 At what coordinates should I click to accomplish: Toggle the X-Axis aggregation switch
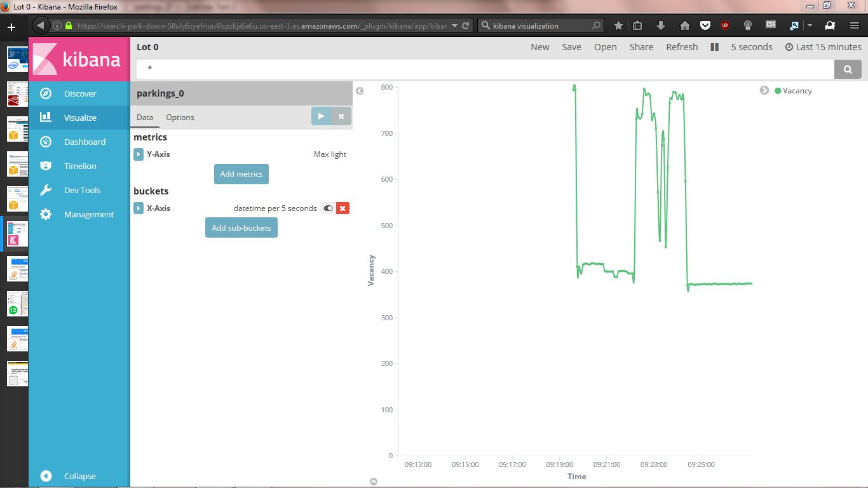(x=328, y=208)
